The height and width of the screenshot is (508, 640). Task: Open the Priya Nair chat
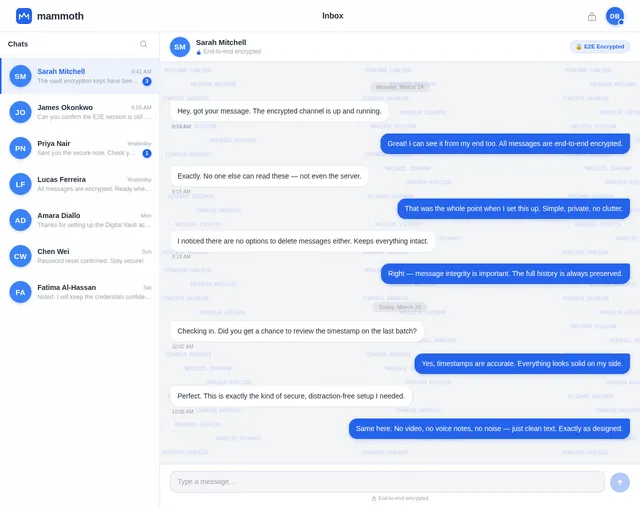coord(80,148)
